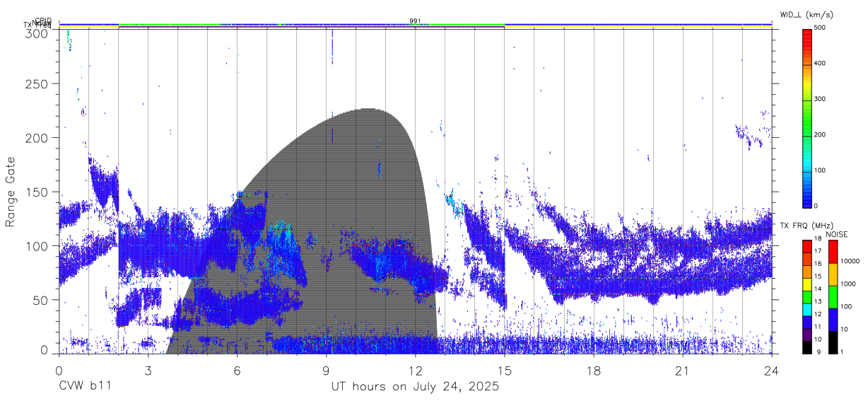Select the black swatch in NOISE legend
868x401 pixels.
[x=832, y=342]
